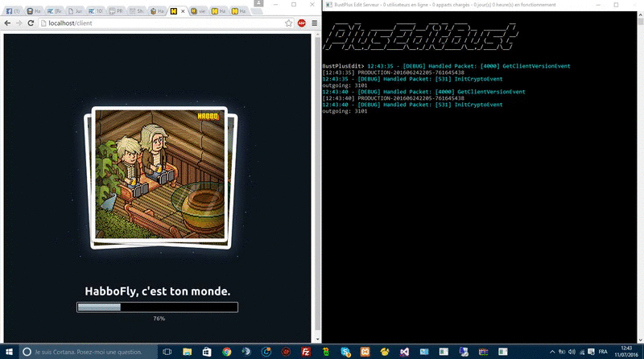Screen dimensions: 644x359
Task: Click the HABBO logo on the photo
Action: pos(208,116)
